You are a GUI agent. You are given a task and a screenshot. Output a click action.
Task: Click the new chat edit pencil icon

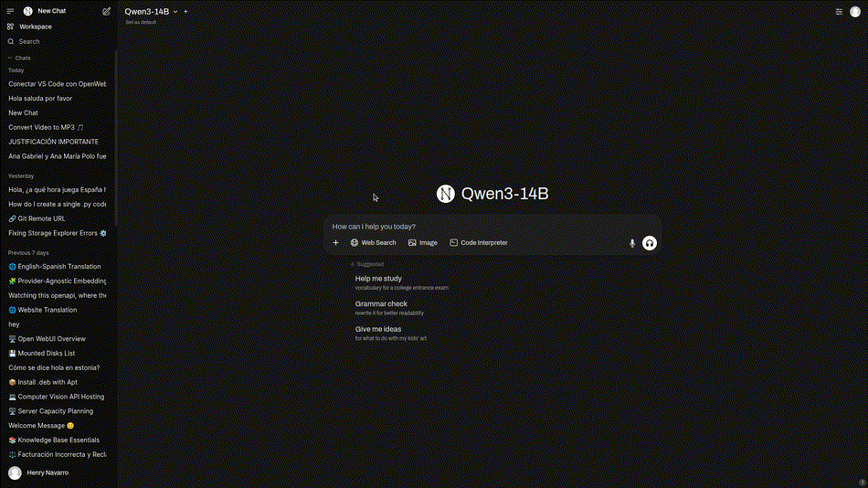click(106, 11)
